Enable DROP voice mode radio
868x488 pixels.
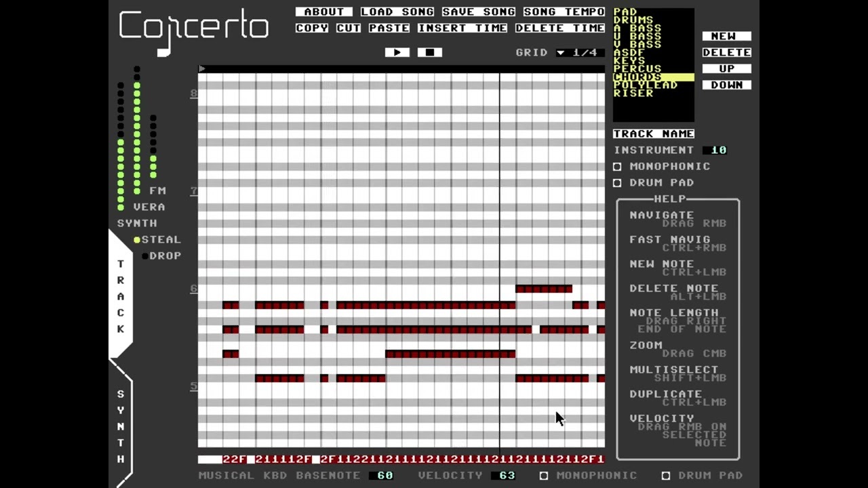point(144,256)
